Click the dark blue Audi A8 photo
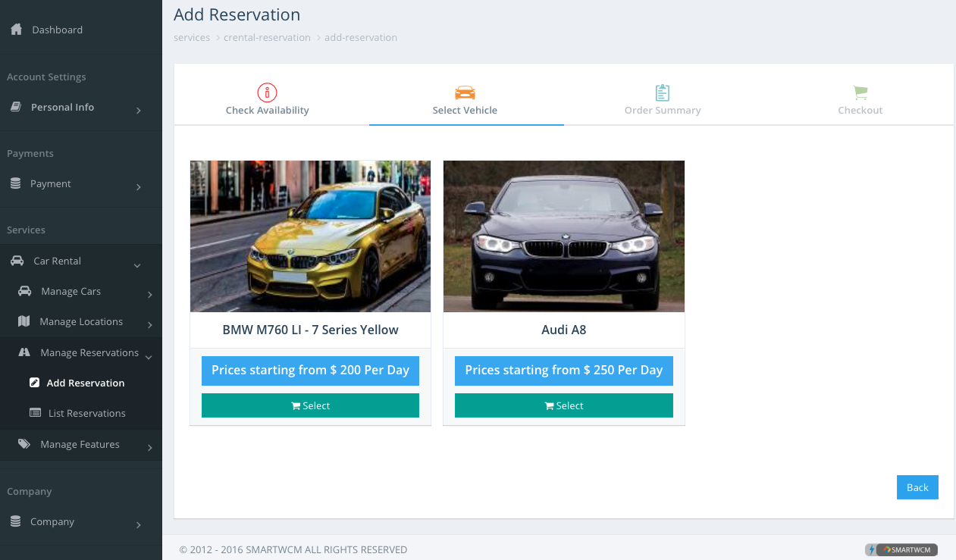The height and width of the screenshot is (560, 956). 563,236
